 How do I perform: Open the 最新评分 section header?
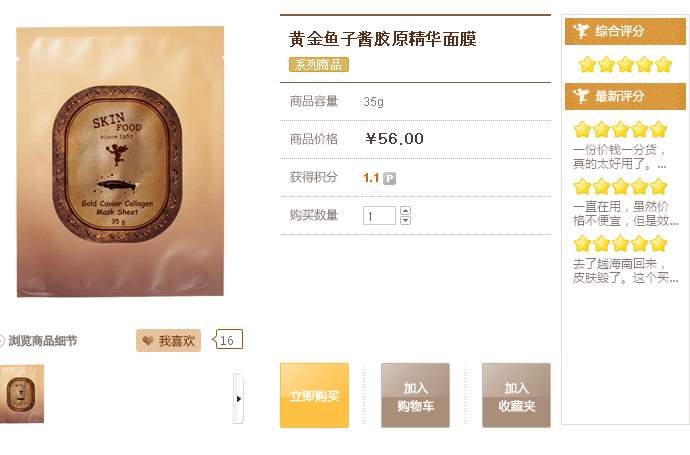(x=625, y=96)
